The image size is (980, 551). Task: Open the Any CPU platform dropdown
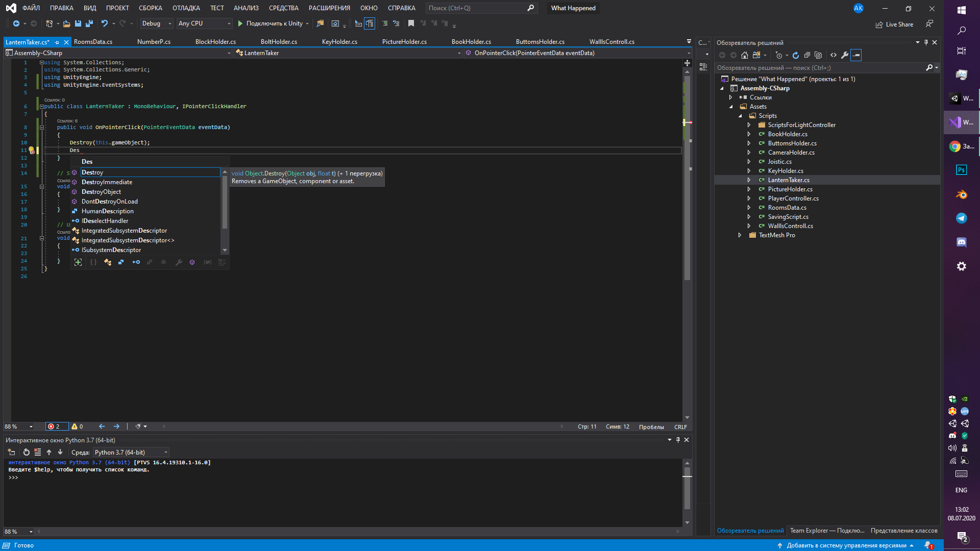coord(204,23)
